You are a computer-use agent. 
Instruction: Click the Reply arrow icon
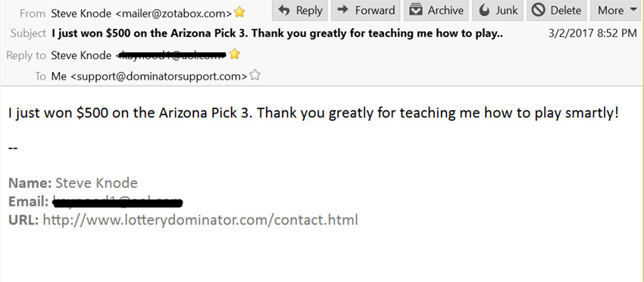(284, 11)
